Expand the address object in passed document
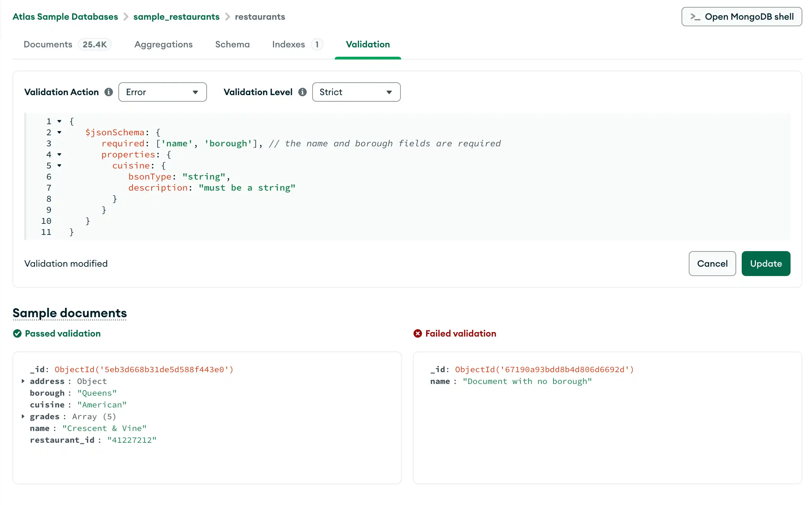The height and width of the screenshot is (505, 812). click(x=23, y=381)
